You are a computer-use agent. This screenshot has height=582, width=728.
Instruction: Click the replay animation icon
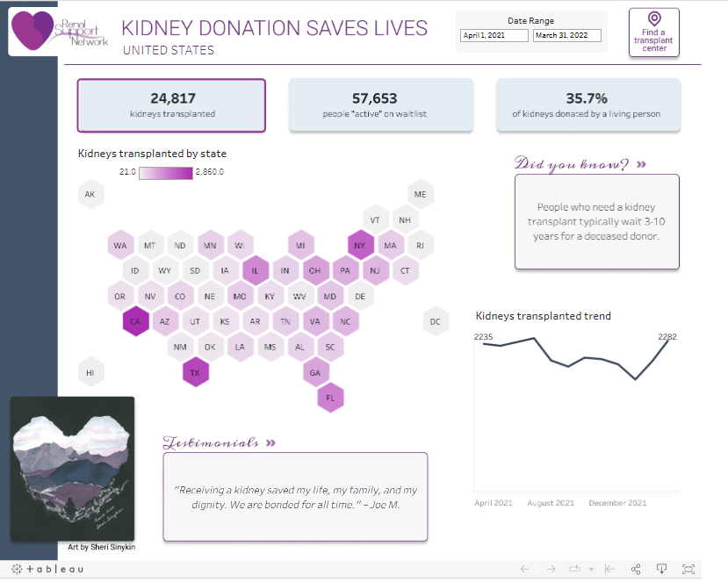pos(576,569)
